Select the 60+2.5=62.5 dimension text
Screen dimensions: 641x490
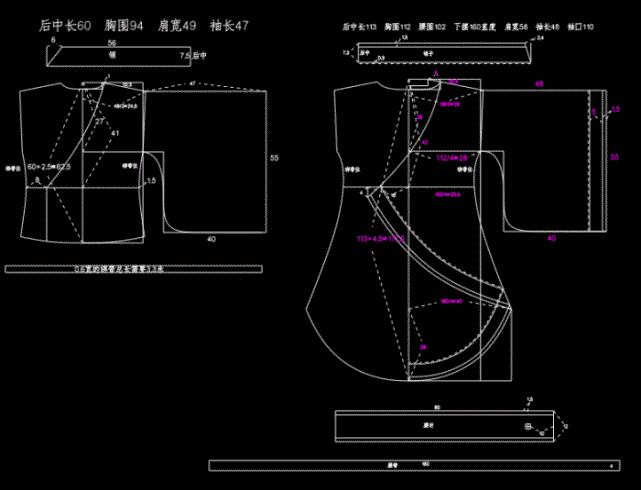point(49,167)
